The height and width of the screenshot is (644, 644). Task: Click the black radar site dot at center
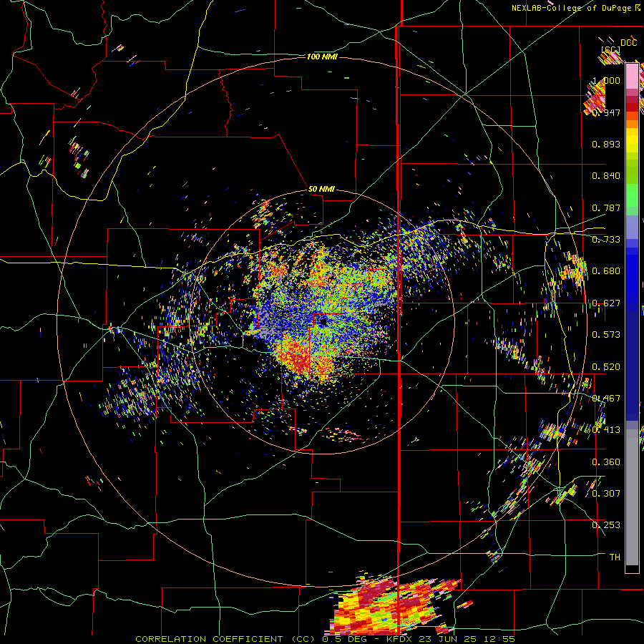pyautogui.click(x=323, y=321)
